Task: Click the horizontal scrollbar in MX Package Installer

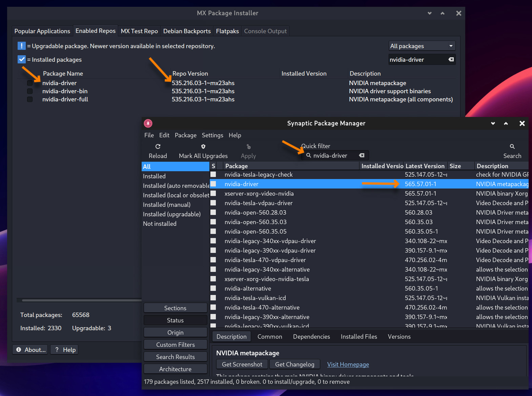Action: pos(81,300)
